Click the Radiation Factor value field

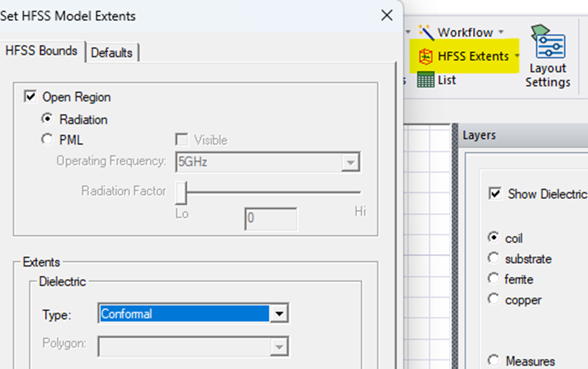click(x=270, y=218)
